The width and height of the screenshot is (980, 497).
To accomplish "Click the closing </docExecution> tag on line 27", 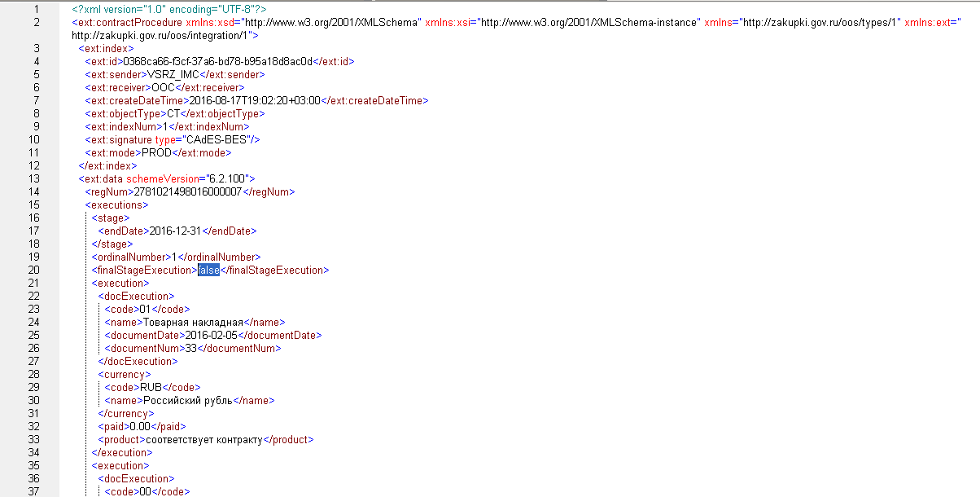I will [138, 361].
